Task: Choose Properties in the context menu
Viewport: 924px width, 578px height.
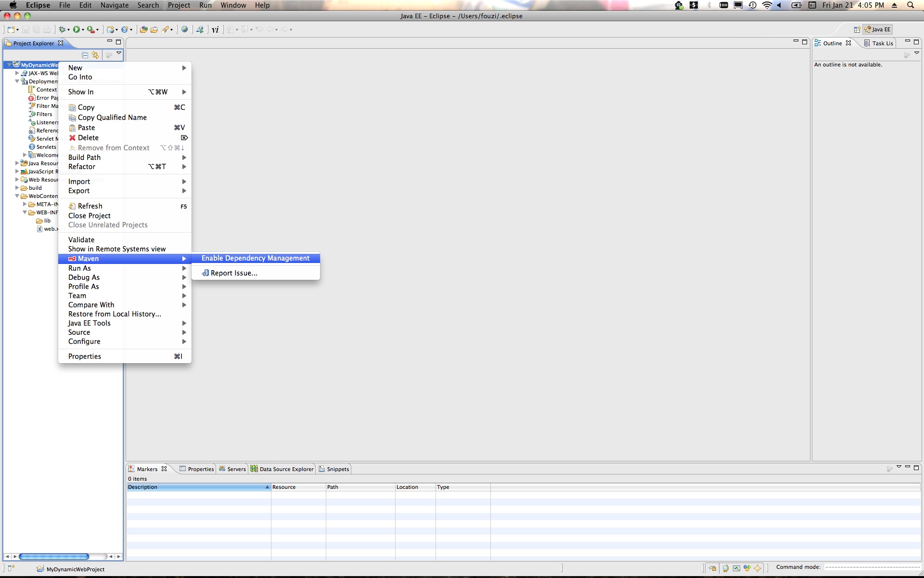Action: coord(125,356)
